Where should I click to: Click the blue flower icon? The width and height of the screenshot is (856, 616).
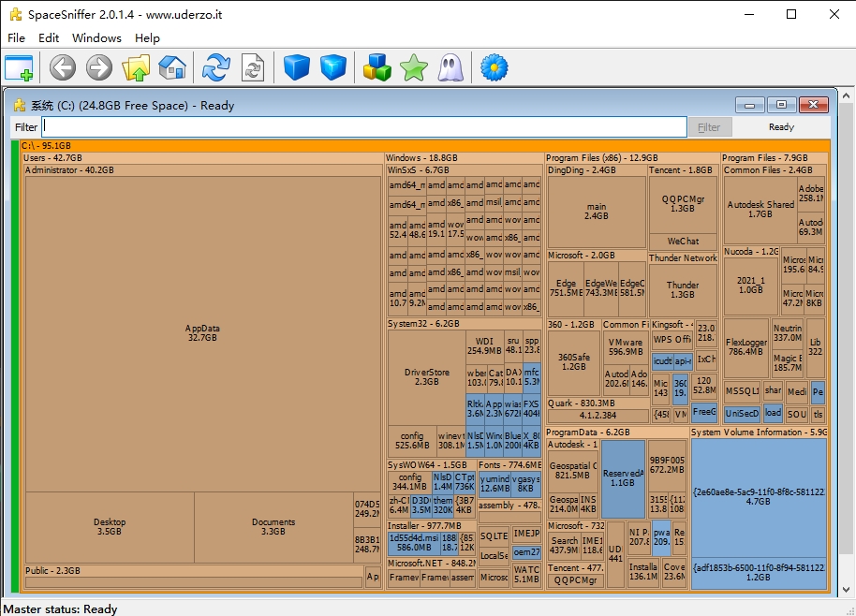(494, 67)
